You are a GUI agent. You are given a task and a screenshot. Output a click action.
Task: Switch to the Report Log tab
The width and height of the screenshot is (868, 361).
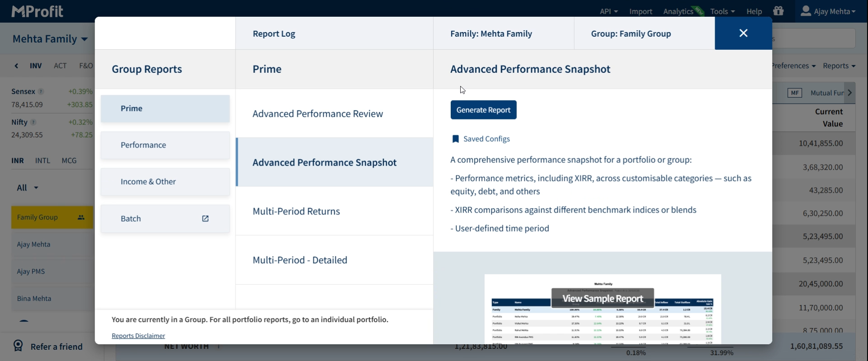click(274, 33)
